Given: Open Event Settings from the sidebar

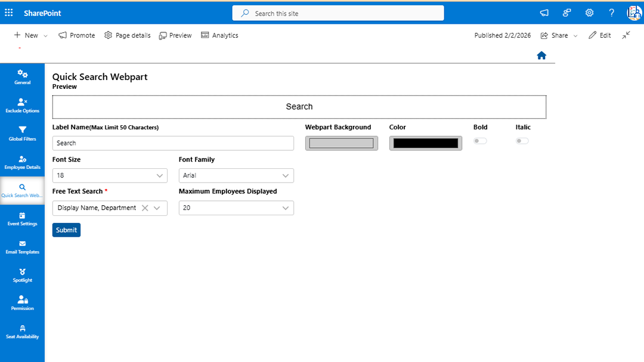Looking at the screenshot, I should pyautogui.click(x=22, y=219).
